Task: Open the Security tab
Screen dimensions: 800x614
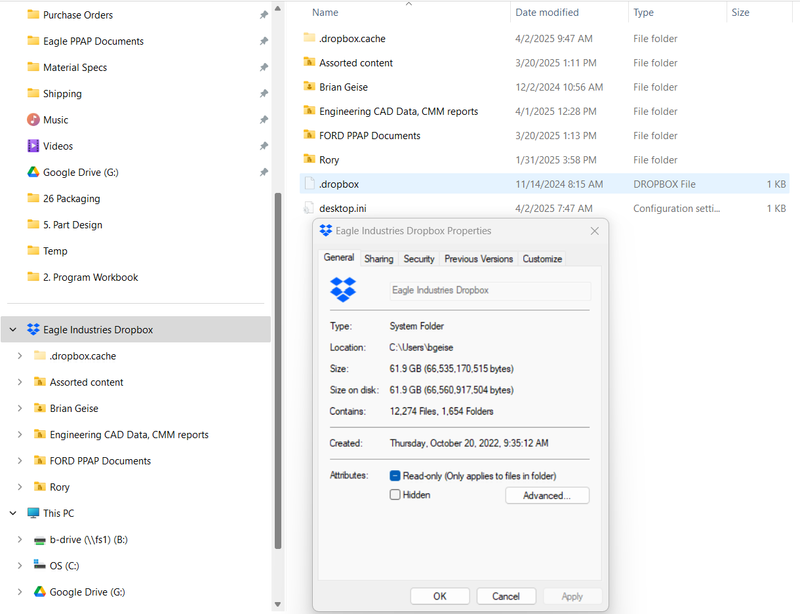Action: 418,259
